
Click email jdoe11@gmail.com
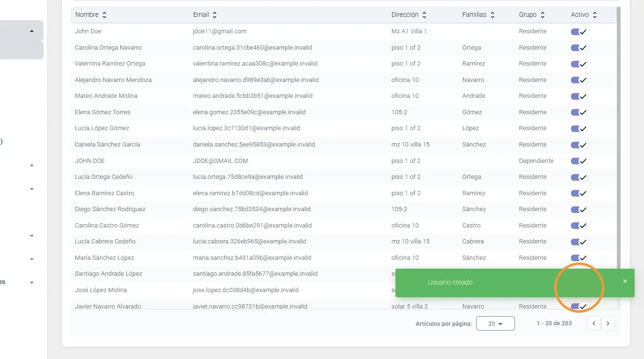[x=220, y=31]
